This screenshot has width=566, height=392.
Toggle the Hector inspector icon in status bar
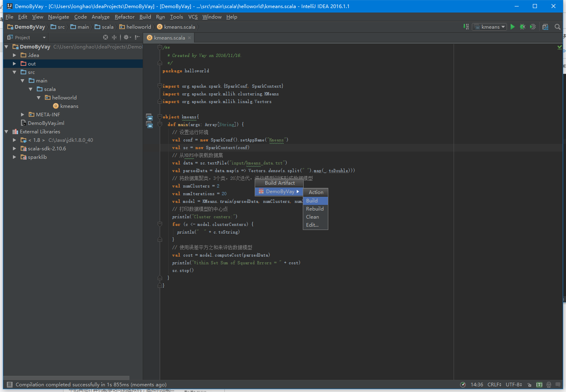point(549,385)
